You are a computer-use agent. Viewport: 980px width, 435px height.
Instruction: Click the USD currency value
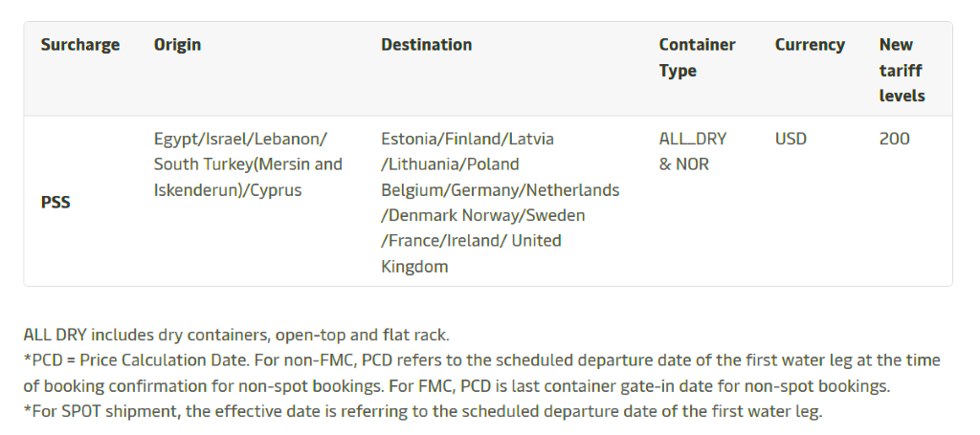791,139
